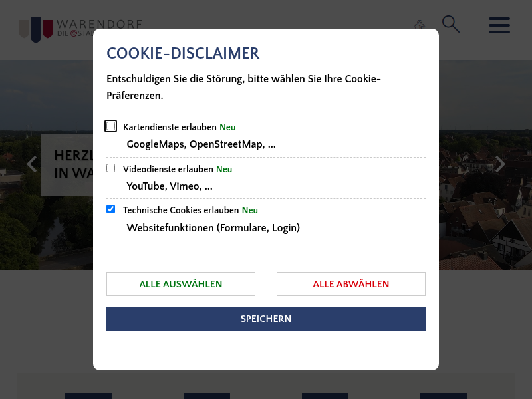Click the Videodienste erlauben label text
The height and width of the screenshot is (399, 532).
[168, 169]
